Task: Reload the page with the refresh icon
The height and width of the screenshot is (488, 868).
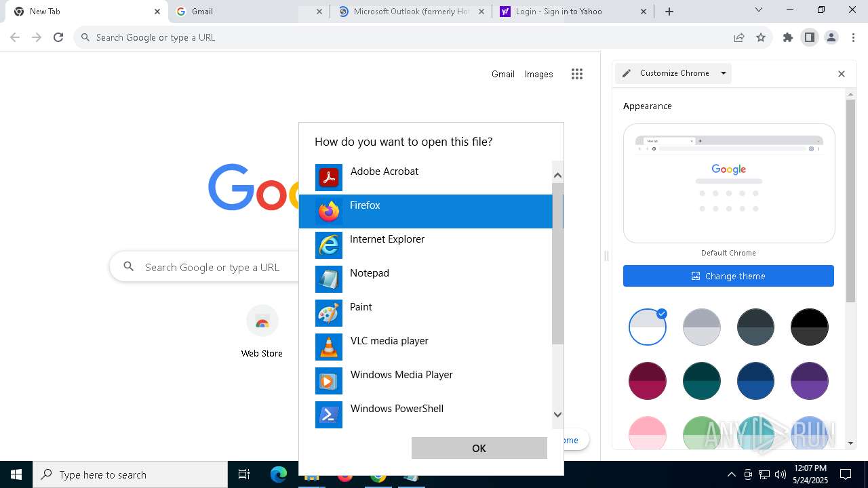Action: [58, 37]
